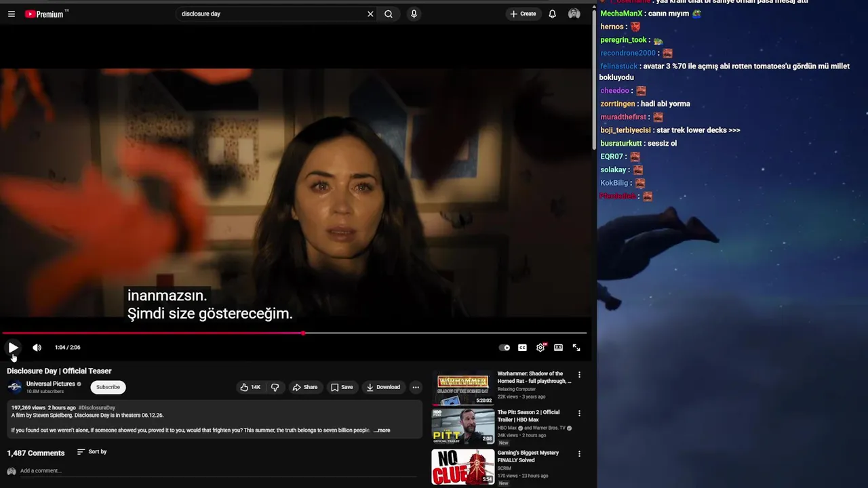Start voice search with the microphone
868x488 pixels.
(414, 14)
